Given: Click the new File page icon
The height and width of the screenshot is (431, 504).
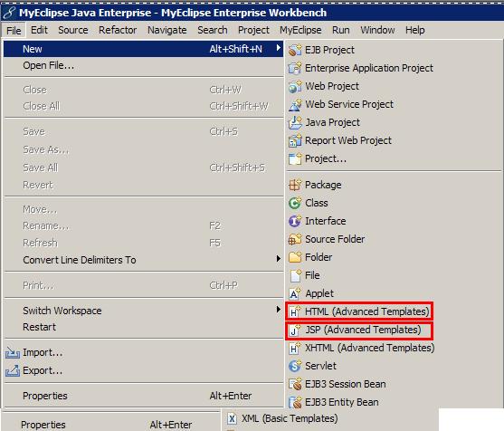Looking at the screenshot, I should tap(295, 275).
